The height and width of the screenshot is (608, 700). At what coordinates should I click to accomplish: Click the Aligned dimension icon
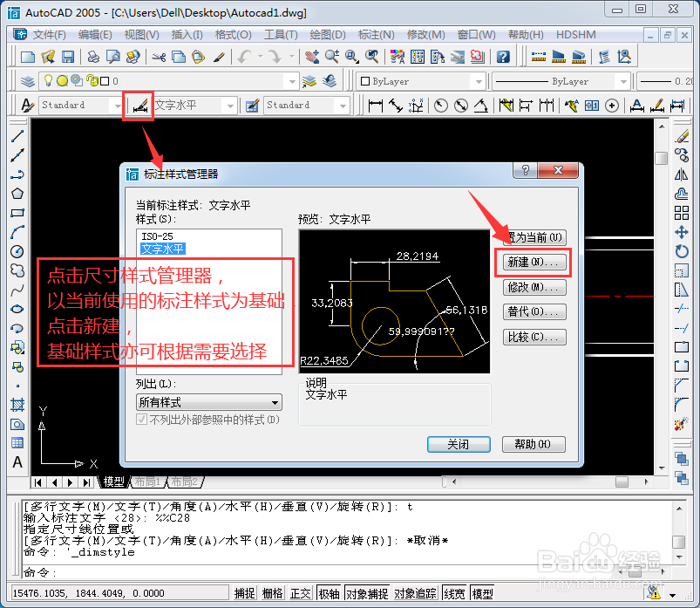(x=396, y=106)
